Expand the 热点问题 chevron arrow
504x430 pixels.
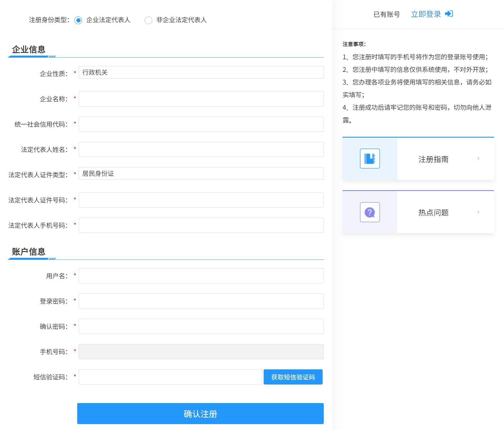click(478, 212)
